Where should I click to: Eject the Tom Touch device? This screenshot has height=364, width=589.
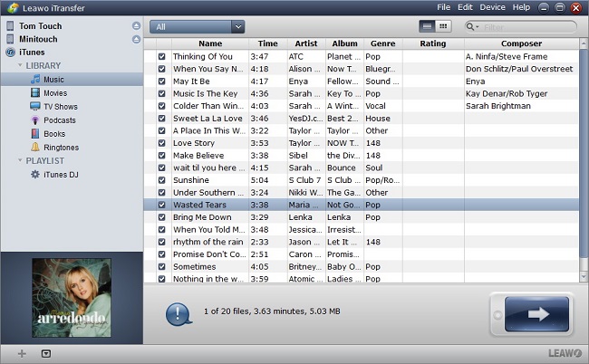[x=136, y=26]
